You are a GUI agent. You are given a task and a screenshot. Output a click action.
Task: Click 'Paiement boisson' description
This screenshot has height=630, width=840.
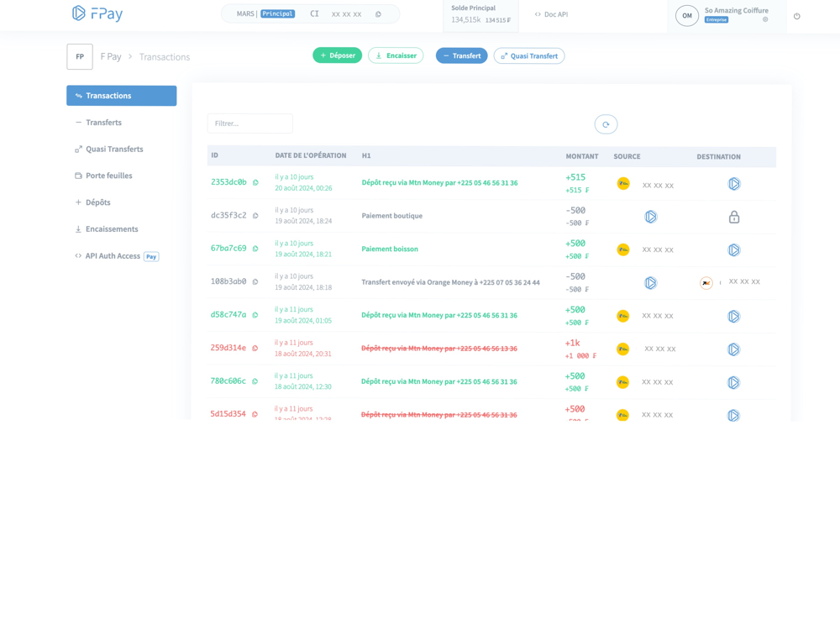coord(390,249)
